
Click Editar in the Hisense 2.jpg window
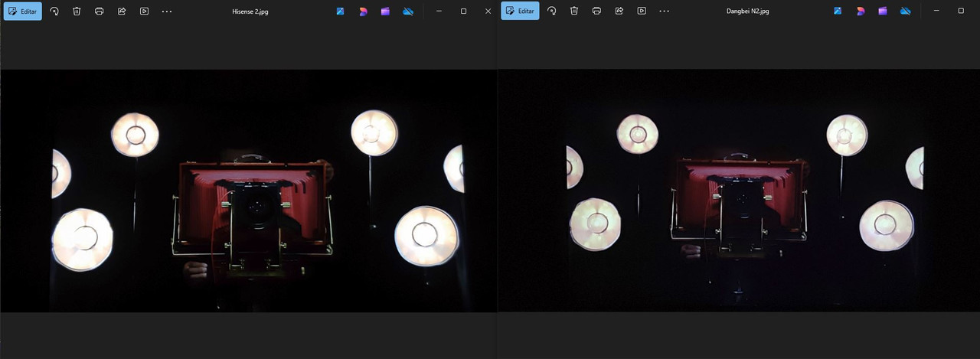tap(22, 11)
